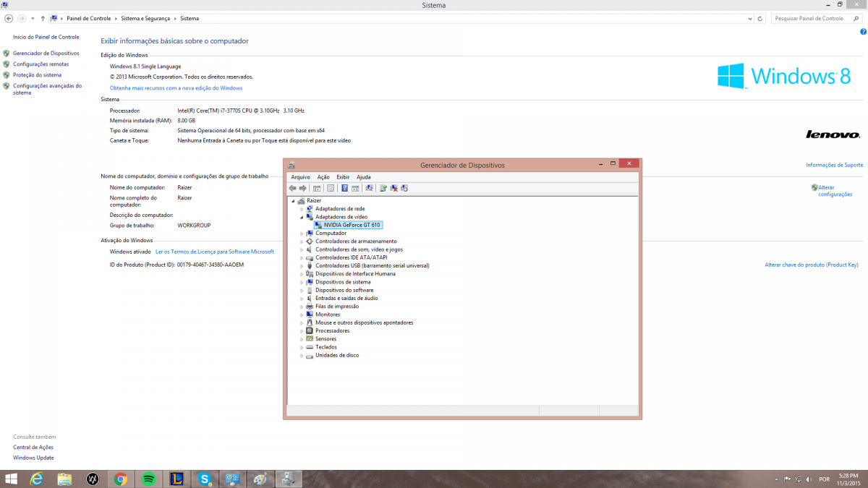Open the network icon in system tray
Viewport: 868px width, 488px height.
point(797,479)
